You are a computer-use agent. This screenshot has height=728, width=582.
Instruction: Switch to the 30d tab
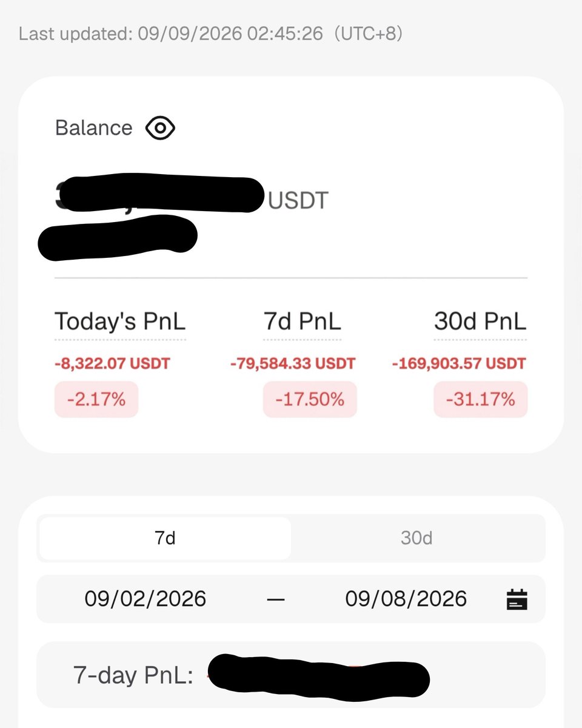click(x=416, y=538)
